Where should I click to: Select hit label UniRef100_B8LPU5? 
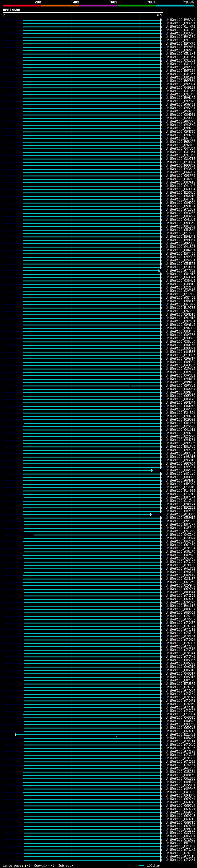point(180,446)
